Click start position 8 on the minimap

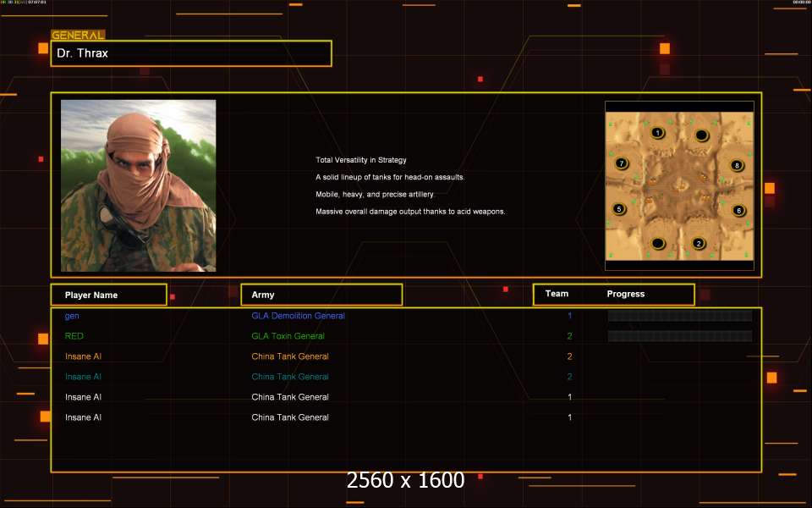(x=737, y=165)
